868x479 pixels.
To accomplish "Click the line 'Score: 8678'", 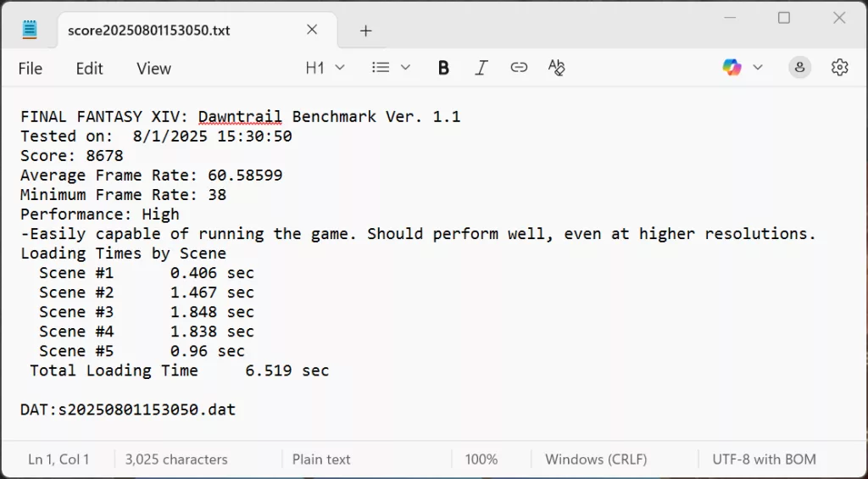I will (x=72, y=156).
